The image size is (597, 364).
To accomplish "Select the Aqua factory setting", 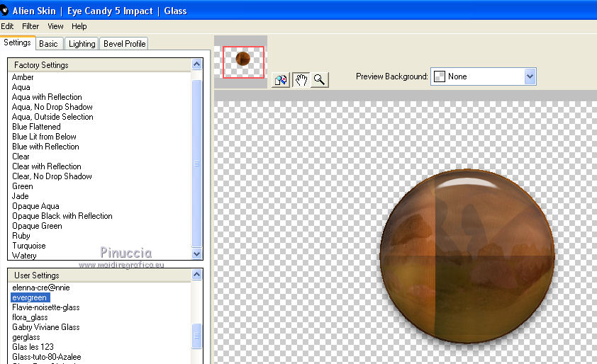I will click(x=21, y=87).
